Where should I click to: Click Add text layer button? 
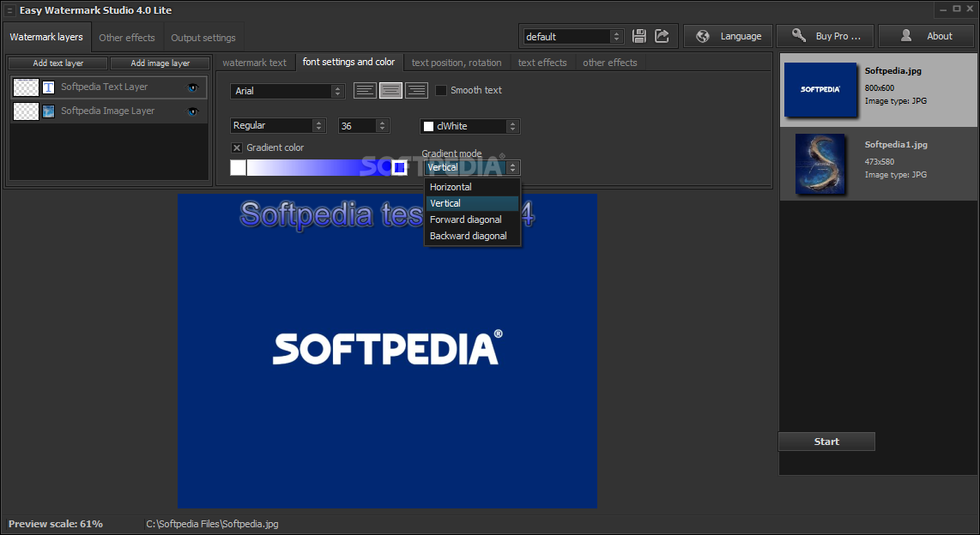tap(58, 63)
